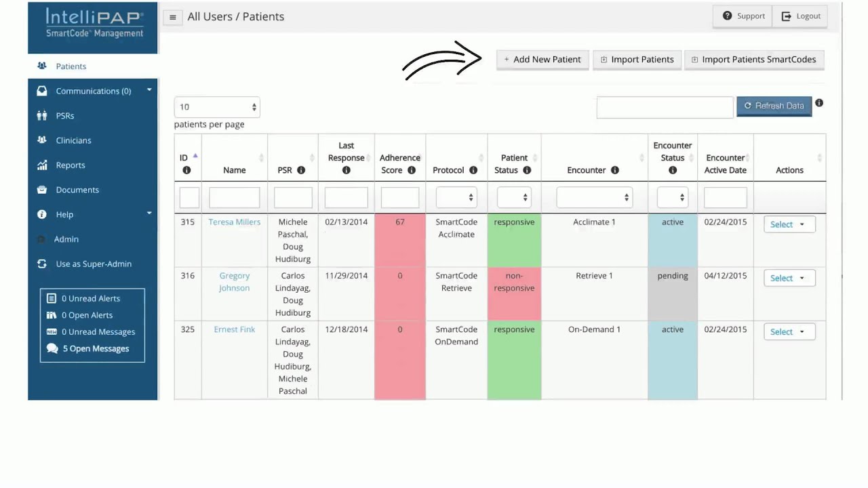This screenshot has width=868, height=488.
Task: Click the hamburger menu toggle icon
Action: point(172,18)
